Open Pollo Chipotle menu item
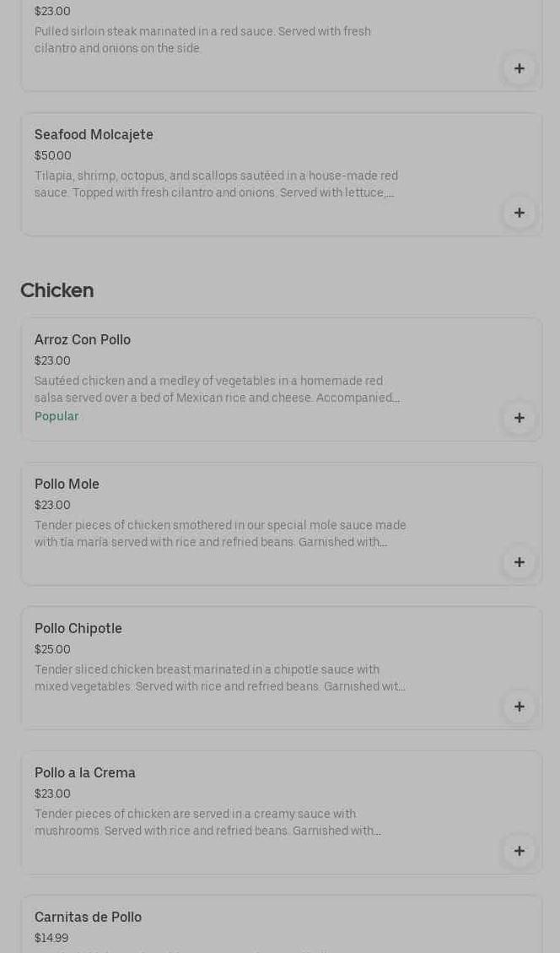 tap(78, 629)
